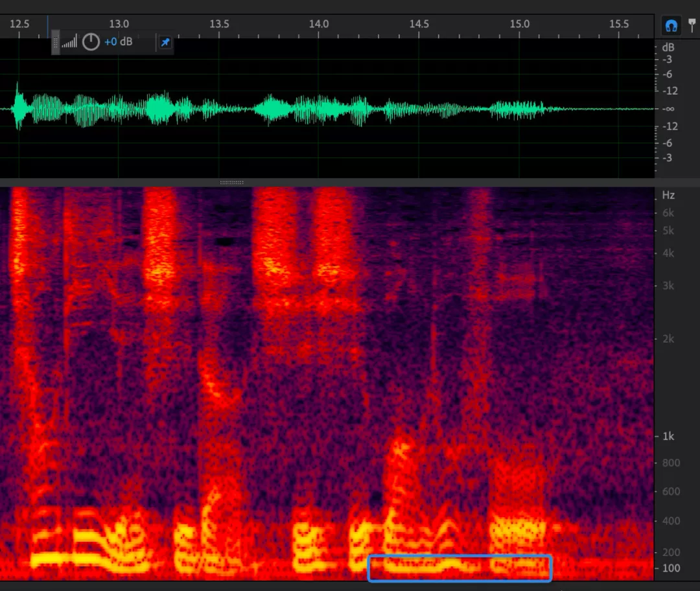This screenshot has width=700, height=591.
Task: Click the 6k frequency scale label
Action: [x=668, y=213]
